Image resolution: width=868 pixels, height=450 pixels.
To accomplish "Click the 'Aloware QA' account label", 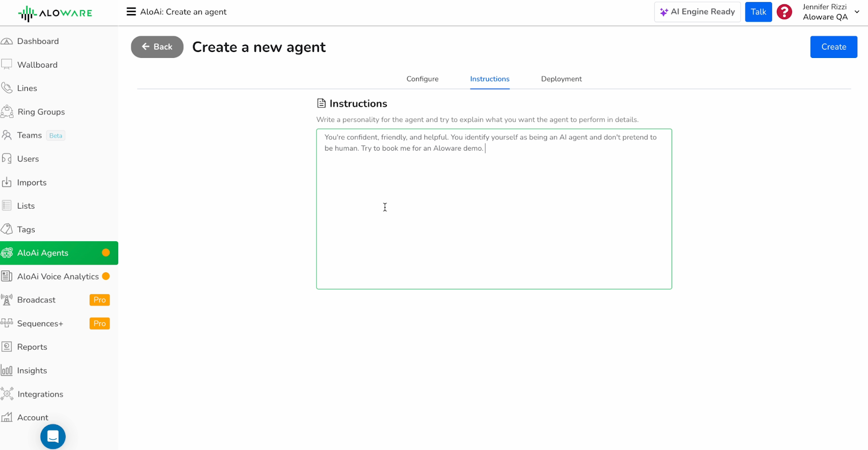I will (825, 17).
